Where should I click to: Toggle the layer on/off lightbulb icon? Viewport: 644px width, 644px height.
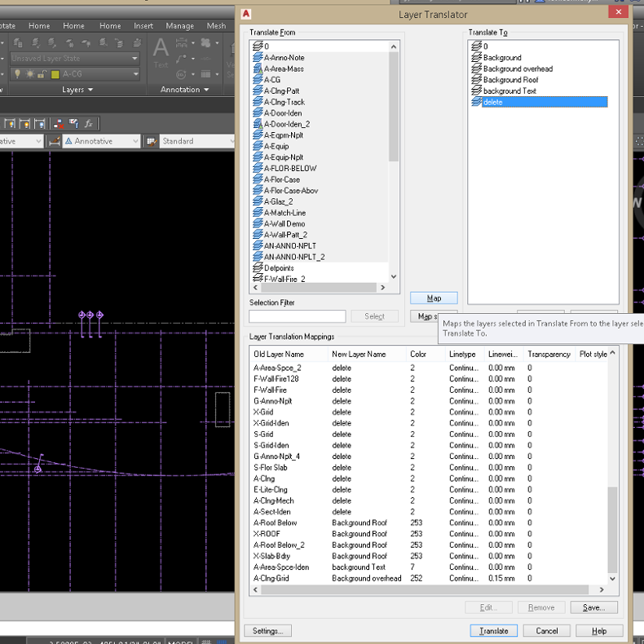tap(15, 74)
